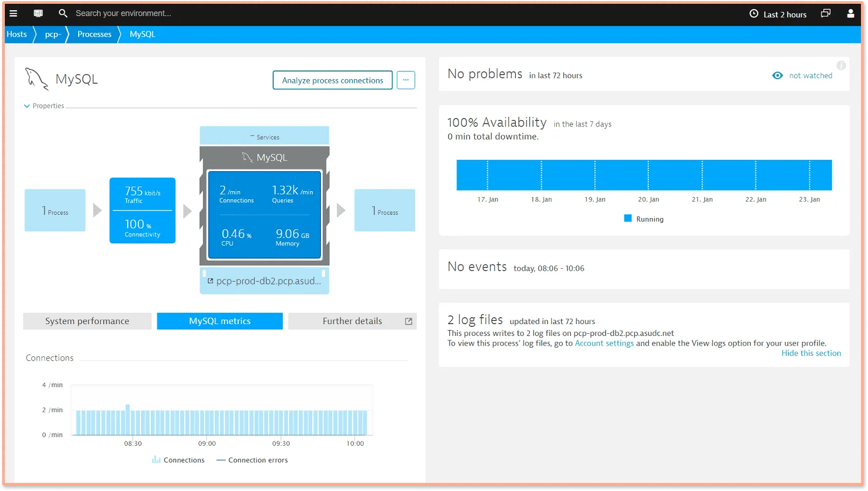This screenshot has width=868, height=491.
Task: Toggle the Running legend swatch
Action: (628, 219)
